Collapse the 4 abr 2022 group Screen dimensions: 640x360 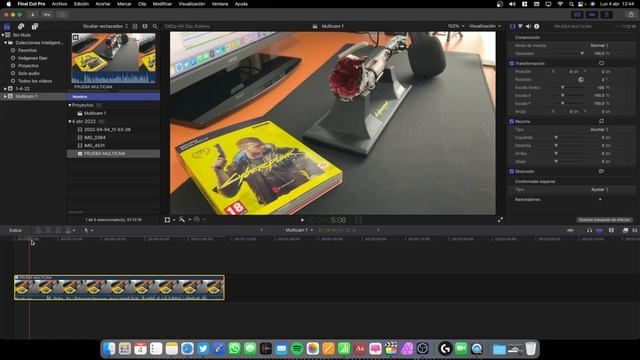click(70, 121)
